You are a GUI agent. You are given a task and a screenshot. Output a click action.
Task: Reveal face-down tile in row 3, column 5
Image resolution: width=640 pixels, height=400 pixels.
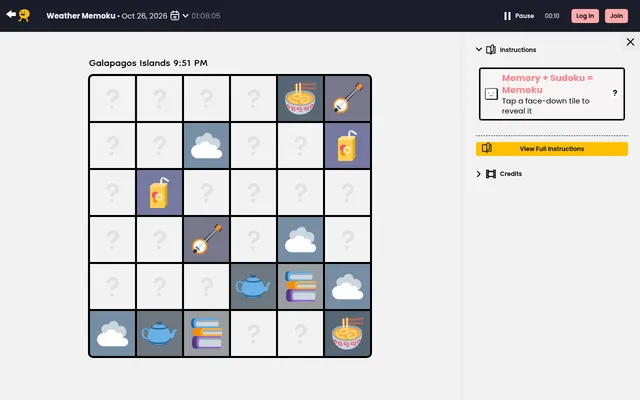click(300, 193)
